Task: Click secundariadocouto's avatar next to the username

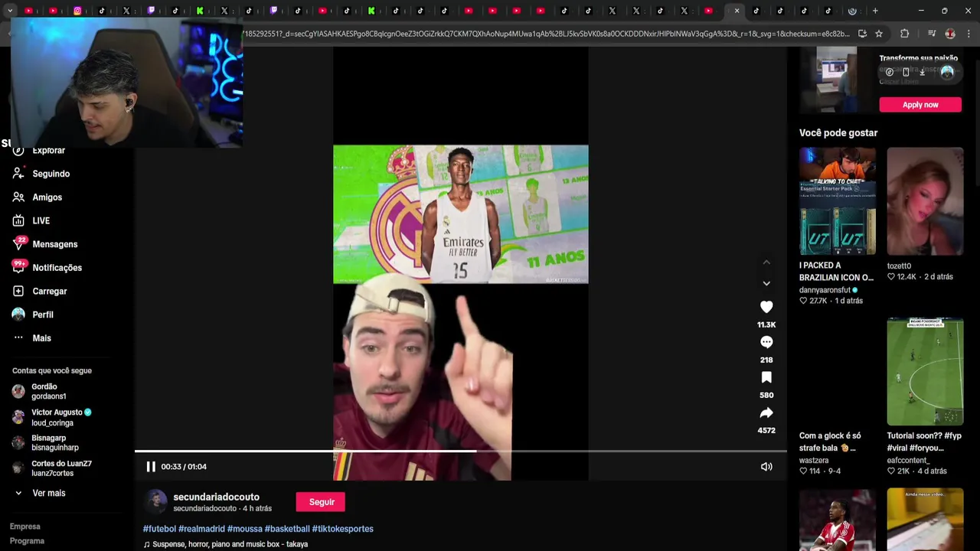Action: click(x=156, y=501)
